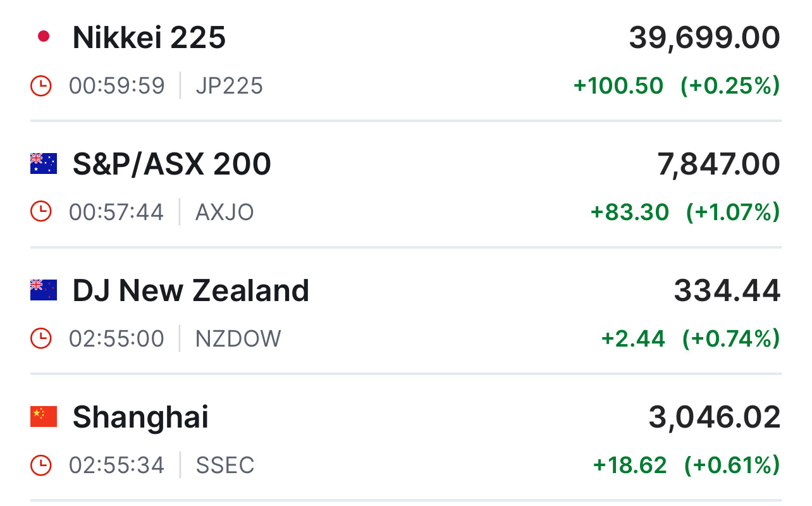Open the Shanghai index page

click(140, 417)
